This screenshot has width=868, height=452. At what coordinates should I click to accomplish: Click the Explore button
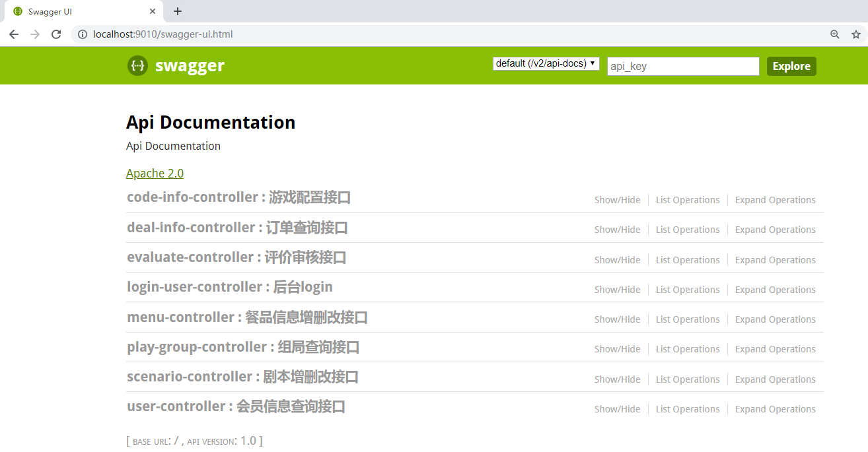click(791, 66)
